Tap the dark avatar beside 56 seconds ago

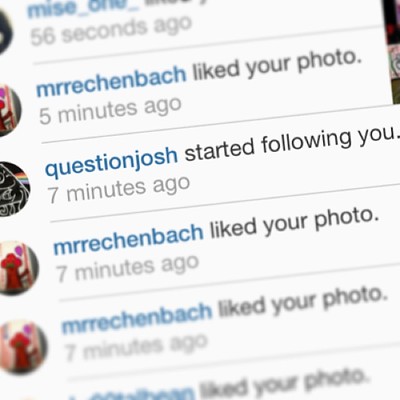tap(5, 32)
